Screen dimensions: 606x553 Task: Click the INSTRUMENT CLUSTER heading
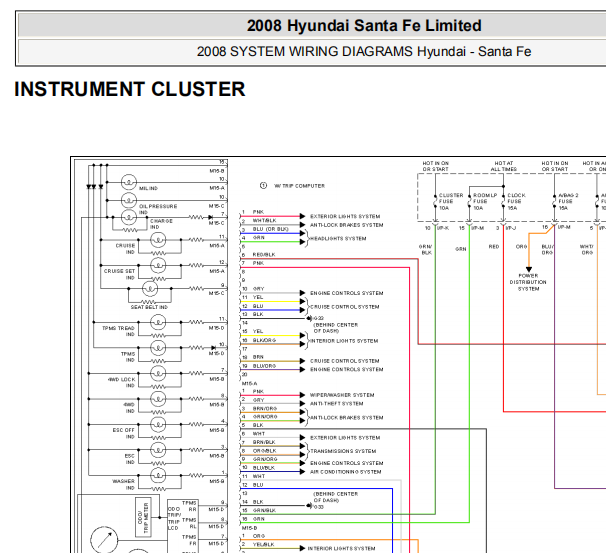tap(130, 89)
